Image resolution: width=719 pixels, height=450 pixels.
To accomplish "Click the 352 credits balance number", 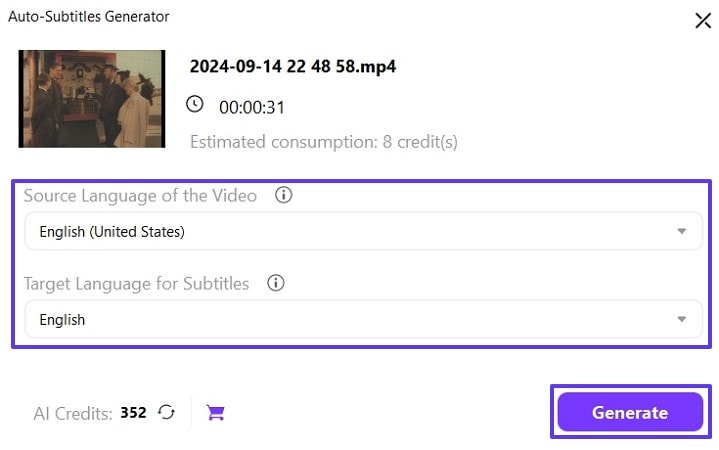I will click(x=134, y=413).
